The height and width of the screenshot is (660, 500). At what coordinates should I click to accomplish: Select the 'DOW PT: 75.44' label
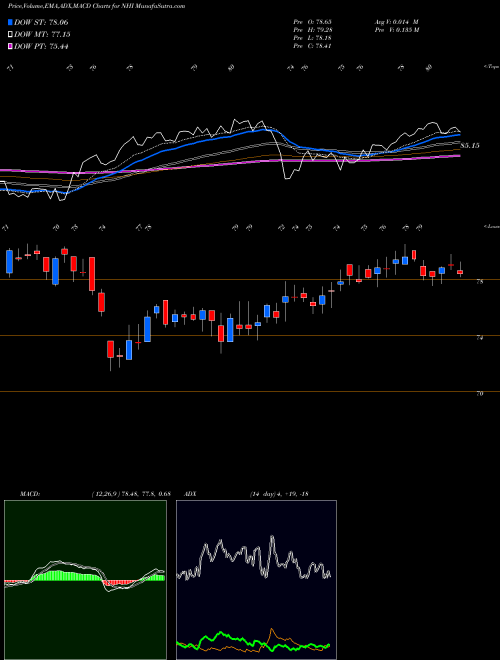(x=41, y=46)
